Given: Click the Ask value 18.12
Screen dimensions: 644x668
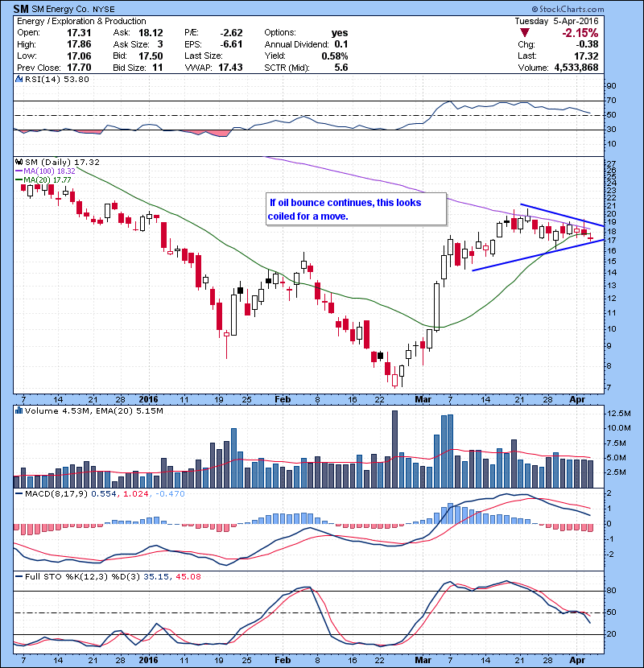Looking at the screenshot, I should coord(151,33).
